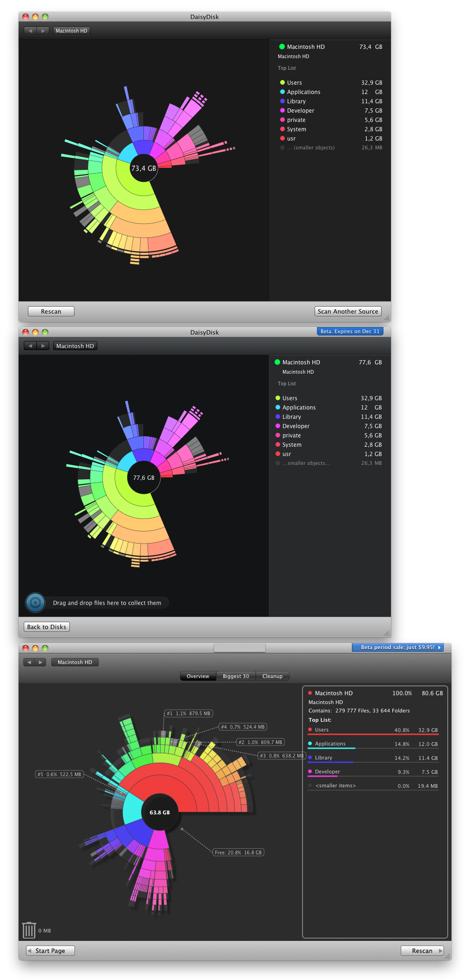Select usr row in the middle window list
This screenshot has height=980, width=464.
(x=329, y=454)
